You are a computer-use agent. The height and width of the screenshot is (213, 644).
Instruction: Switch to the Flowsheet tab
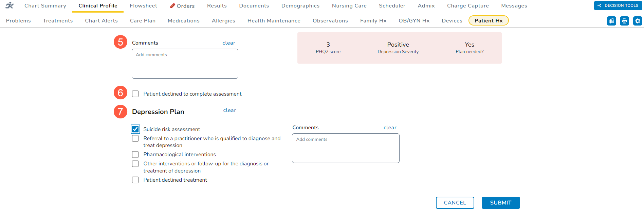click(x=143, y=6)
